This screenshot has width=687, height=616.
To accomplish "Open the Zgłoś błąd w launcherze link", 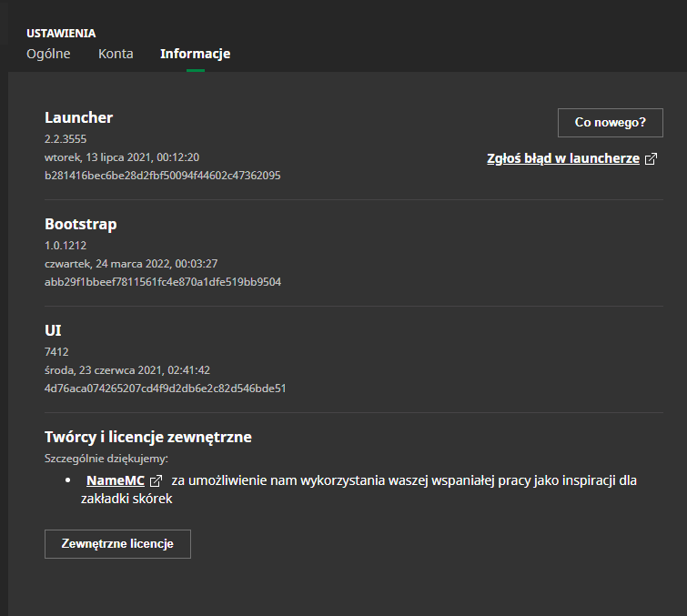I will click(x=563, y=158).
